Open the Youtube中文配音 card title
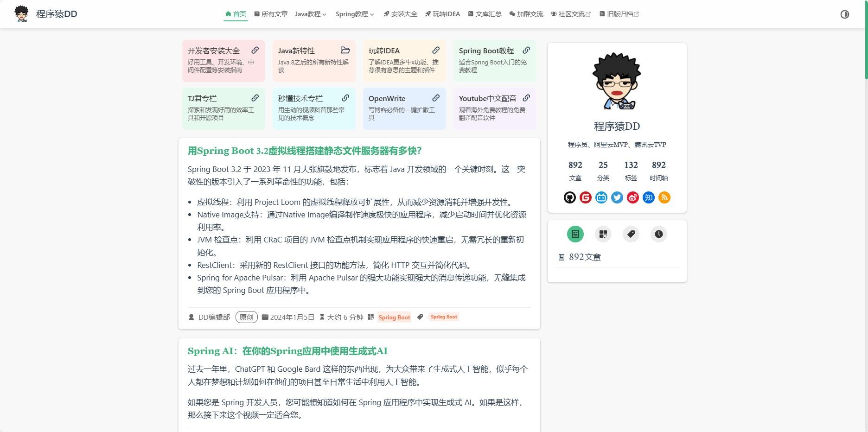The image size is (868, 432). pyautogui.click(x=487, y=98)
